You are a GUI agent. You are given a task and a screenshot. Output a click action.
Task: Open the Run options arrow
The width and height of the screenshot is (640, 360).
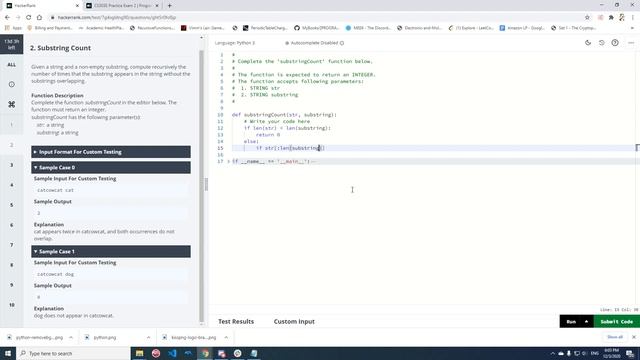tap(587, 322)
